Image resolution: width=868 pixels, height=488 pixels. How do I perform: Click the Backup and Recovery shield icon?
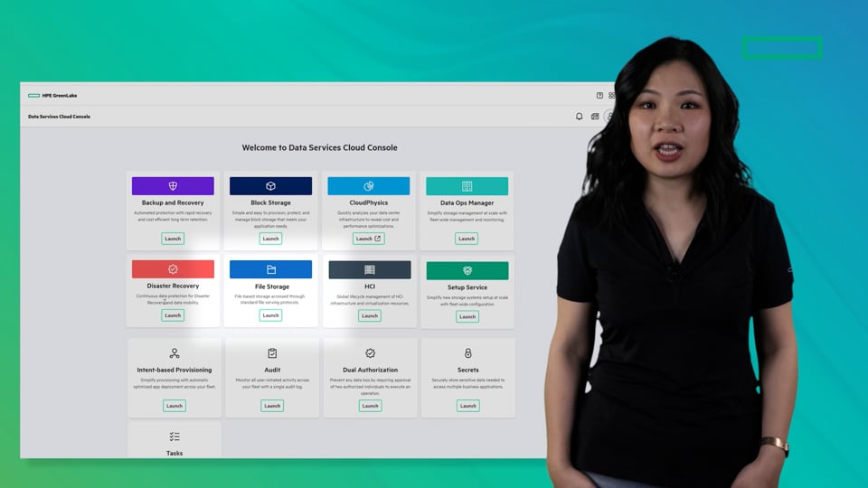click(173, 186)
